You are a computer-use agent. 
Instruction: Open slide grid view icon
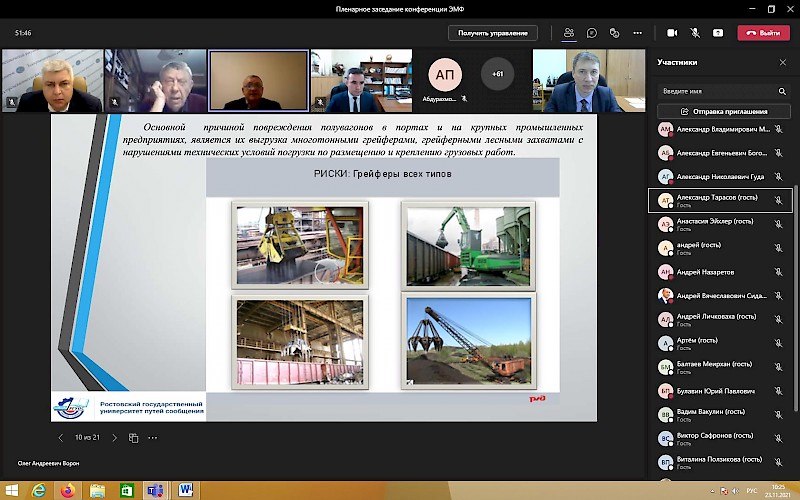(133, 438)
